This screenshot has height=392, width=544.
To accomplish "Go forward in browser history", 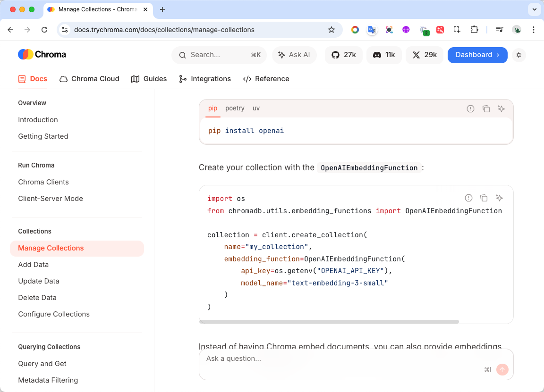I will coord(27,30).
